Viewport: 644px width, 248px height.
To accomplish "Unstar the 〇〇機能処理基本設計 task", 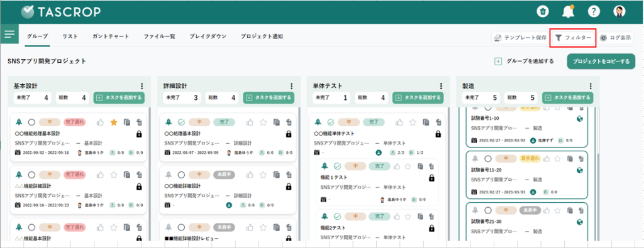I will (x=114, y=122).
